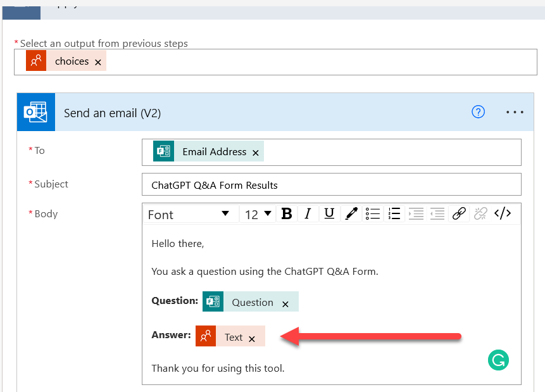545x392 pixels.
Task: Insert a numbered list
Action: tap(394, 213)
